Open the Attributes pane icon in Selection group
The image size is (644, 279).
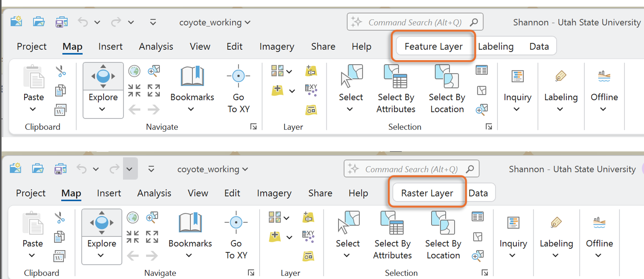(x=481, y=70)
